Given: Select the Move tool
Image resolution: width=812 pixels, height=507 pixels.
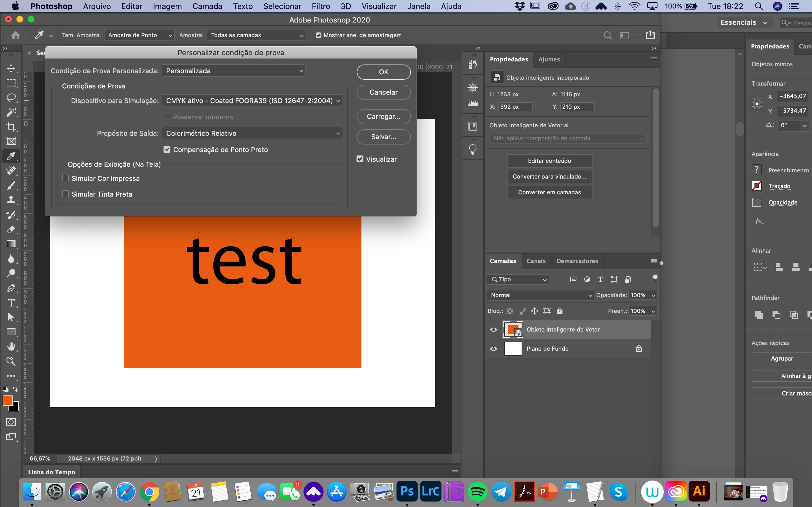Looking at the screenshot, I should tap(11, 68).
